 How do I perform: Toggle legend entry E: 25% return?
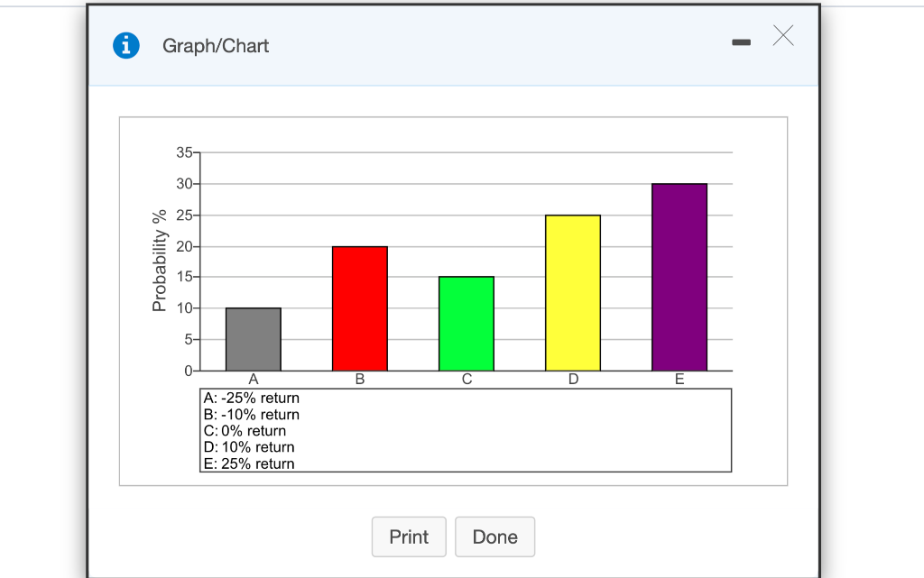[246, 463]
